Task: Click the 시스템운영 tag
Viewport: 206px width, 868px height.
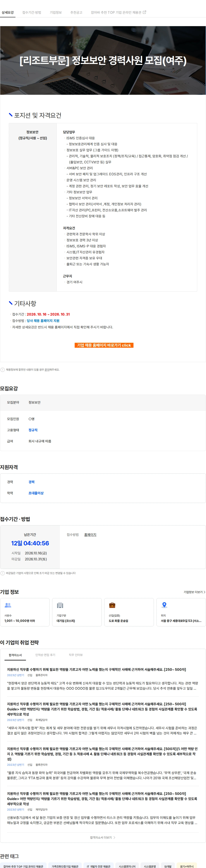Action: [150, 866]
